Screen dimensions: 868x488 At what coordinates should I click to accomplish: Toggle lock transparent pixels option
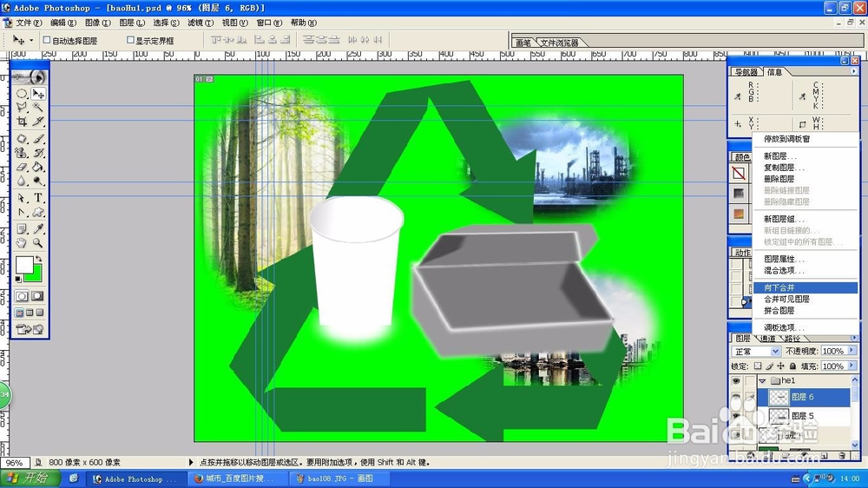(x=758, y=366)
